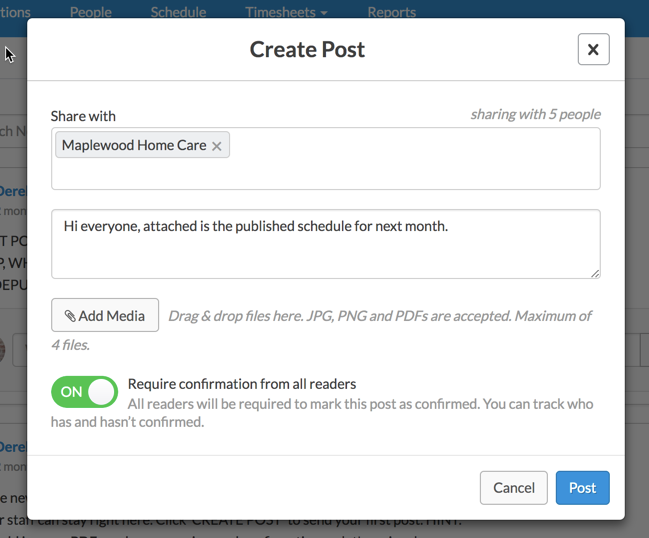Remove the Maplewood Home Care tag
Screen dimensions: 649x538
[x=217, y=146]
